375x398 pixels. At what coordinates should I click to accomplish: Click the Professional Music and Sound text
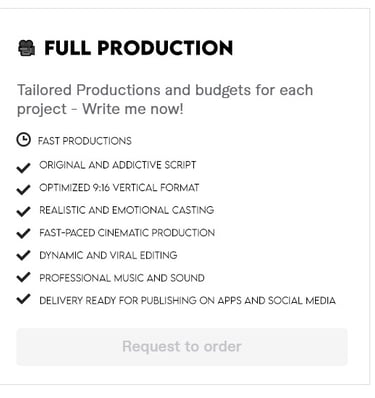click(122, 278)
